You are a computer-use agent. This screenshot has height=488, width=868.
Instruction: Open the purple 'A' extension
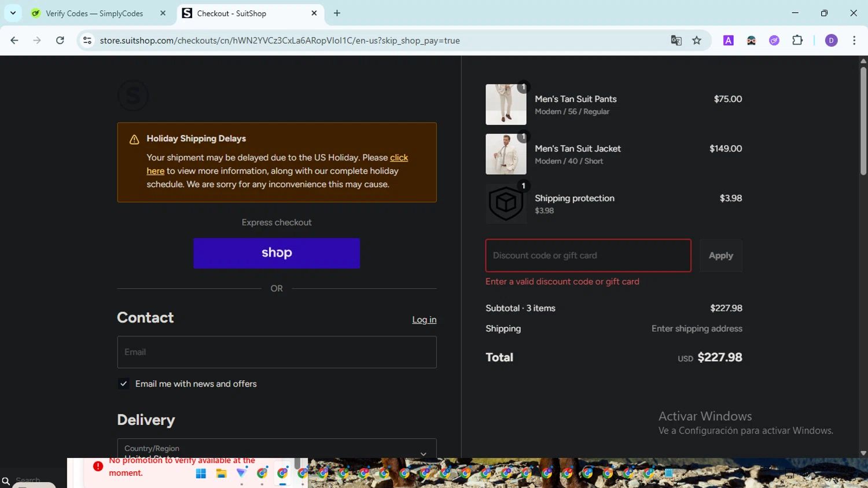(729, 41)
